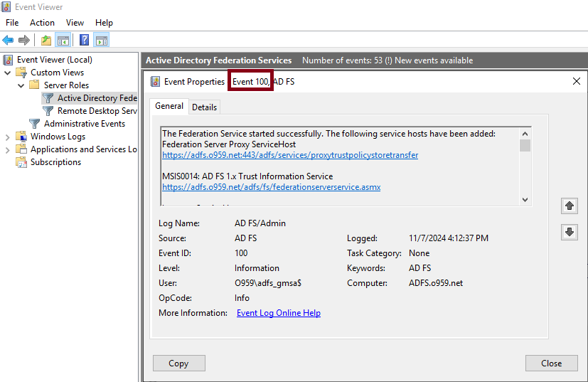Click the Event Properties dialog icon
588x382 pixels.
[x=155, y=81]
